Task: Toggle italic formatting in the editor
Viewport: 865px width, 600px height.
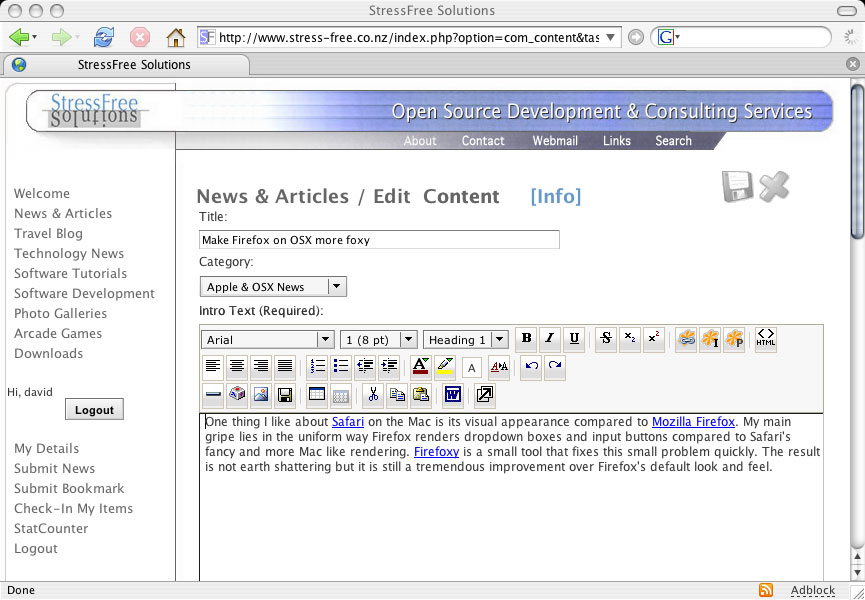Action: [550, 339]
